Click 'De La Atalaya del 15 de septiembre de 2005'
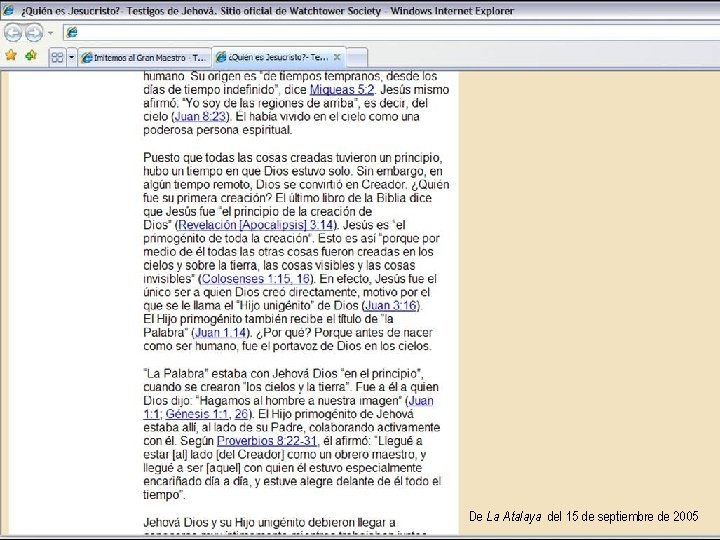The image size is (720, 540). pyautogui.click(x=583, y=516)
